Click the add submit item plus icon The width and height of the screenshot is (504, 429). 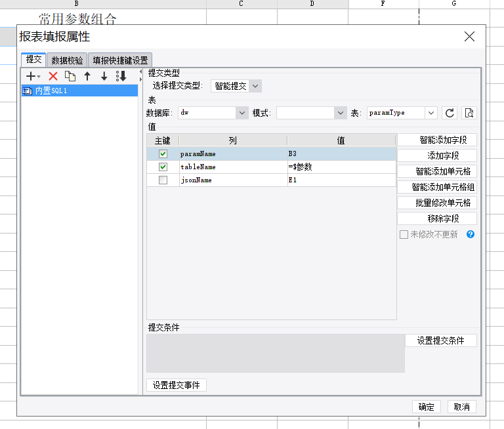(x=32, y=77)
